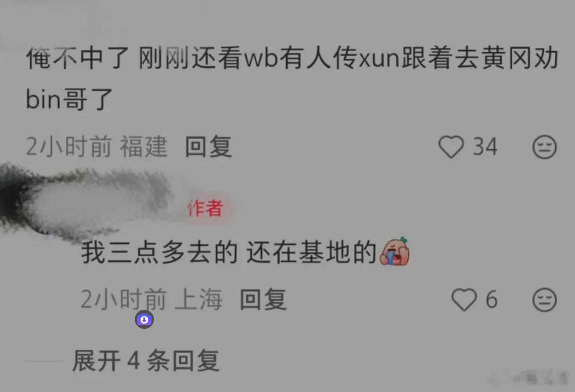The image size is (575, 392).
Task: Click the red 作者 badge
Action: (205, 208)
